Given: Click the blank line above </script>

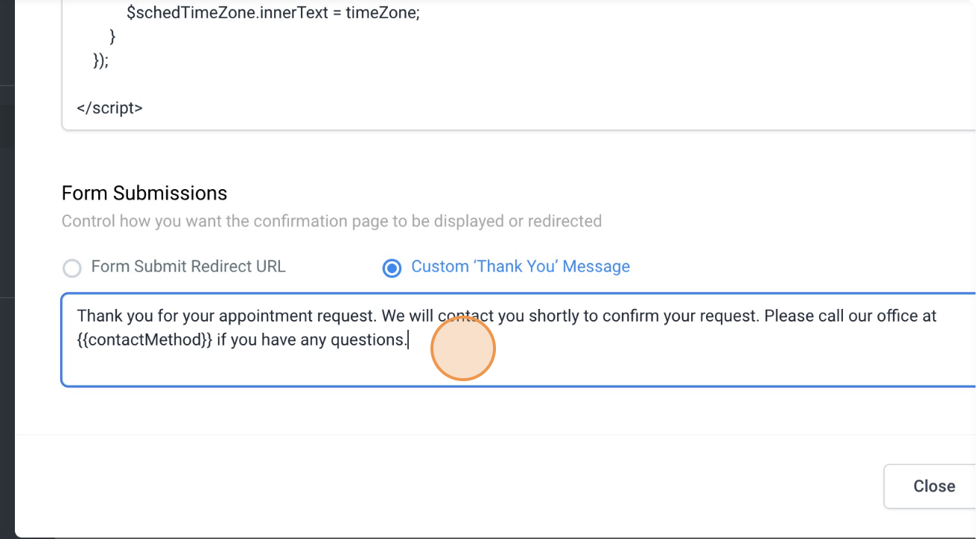Looking at the screenshot, I should point(298,84).
